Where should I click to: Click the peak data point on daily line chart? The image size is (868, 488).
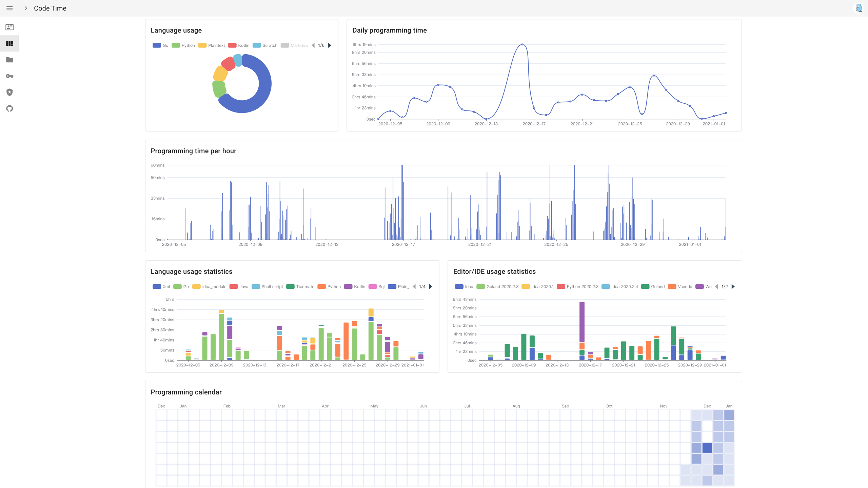[x=522, y=44]
